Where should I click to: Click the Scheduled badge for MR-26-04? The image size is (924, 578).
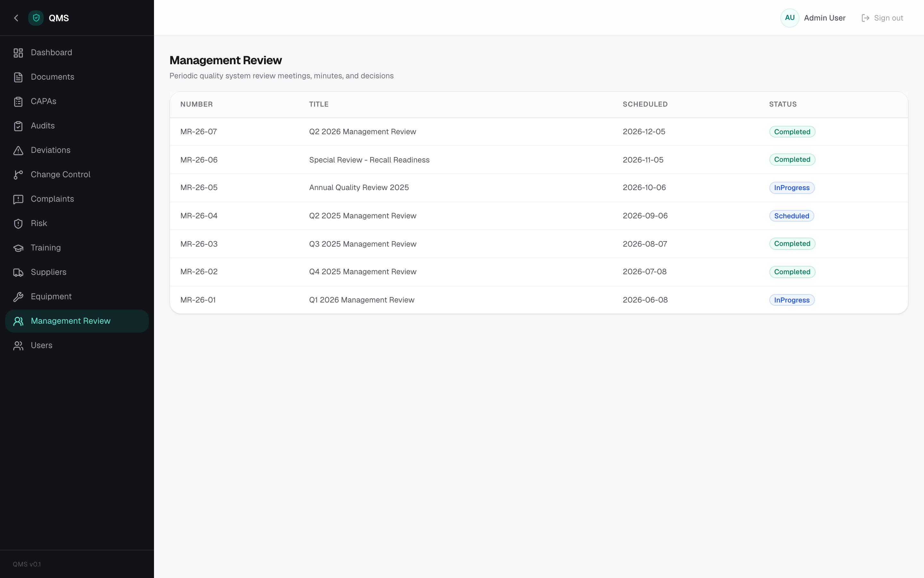coord(791,216)
